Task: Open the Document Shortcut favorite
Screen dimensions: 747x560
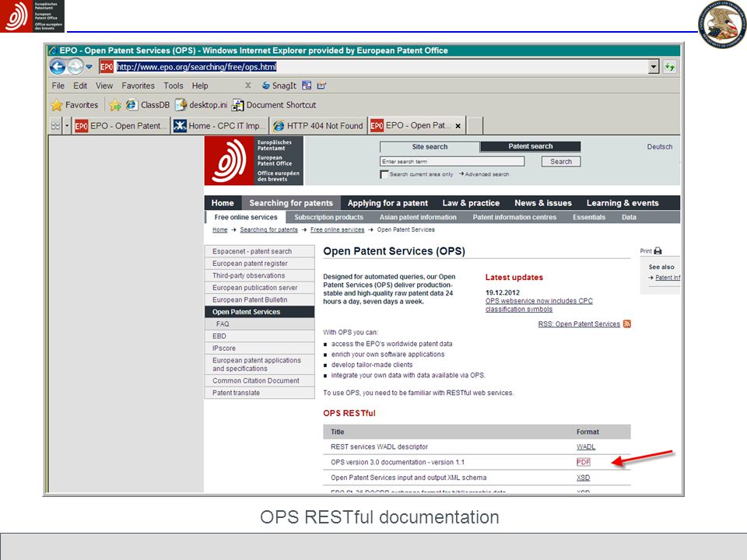Action: (274, 105)
